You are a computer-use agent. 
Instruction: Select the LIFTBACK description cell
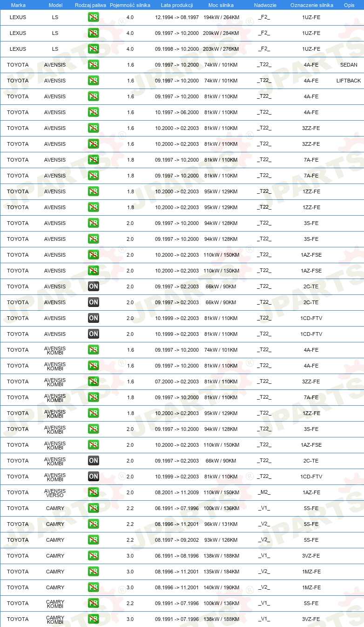(x=349, y=81)
